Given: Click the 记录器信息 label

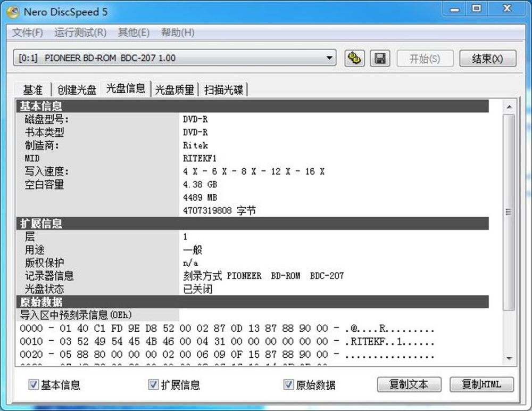Looking at the screenshot, I should 49,276.
